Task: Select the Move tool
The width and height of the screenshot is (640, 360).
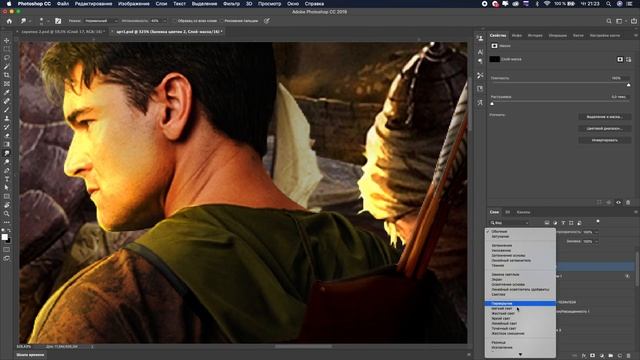Action: [7, 40]
